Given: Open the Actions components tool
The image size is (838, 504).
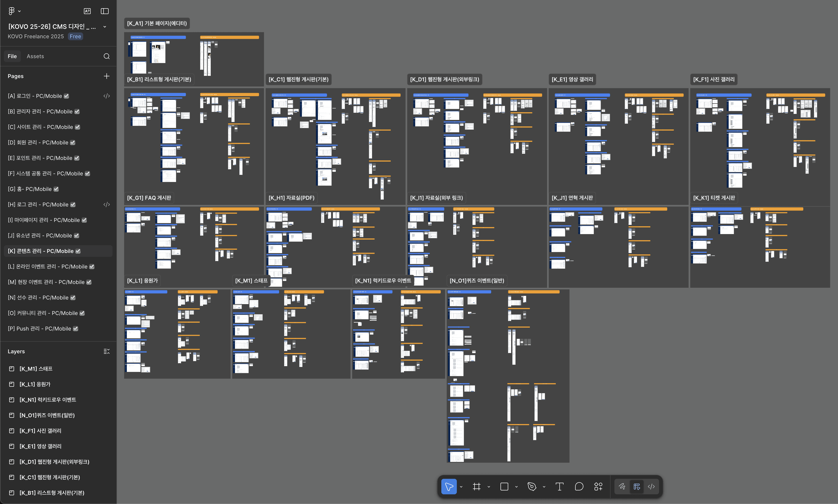Looking at the screenshot, I should 598,487.
